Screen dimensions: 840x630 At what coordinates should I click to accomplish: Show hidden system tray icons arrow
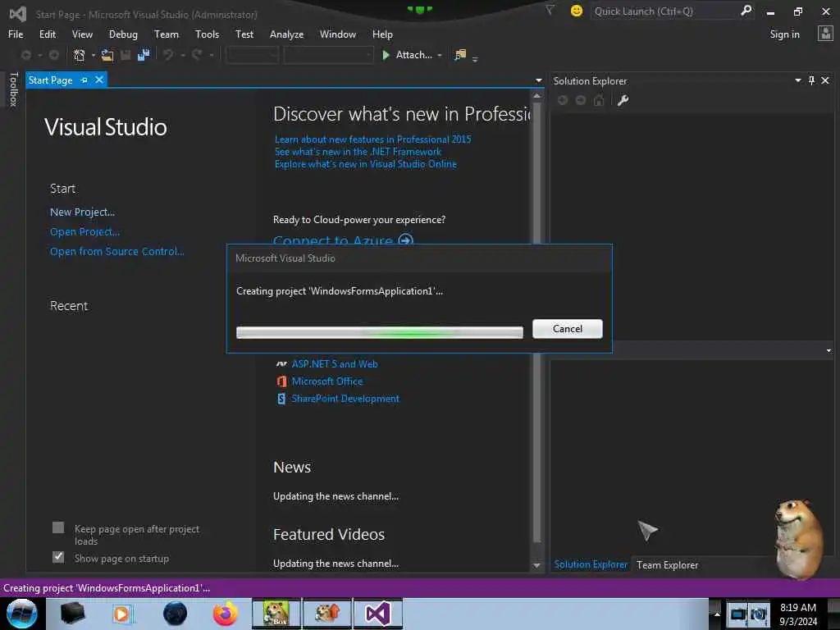pos(717,614)
